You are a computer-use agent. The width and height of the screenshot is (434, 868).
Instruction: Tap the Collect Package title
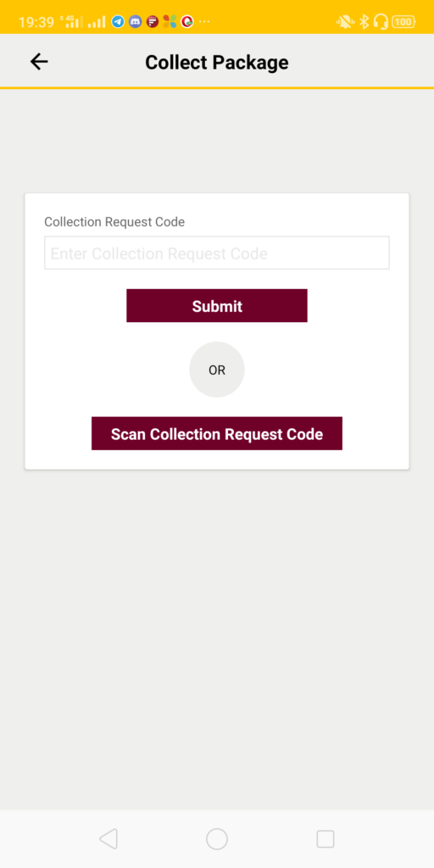pyautogui.click(x=217, y=63)
